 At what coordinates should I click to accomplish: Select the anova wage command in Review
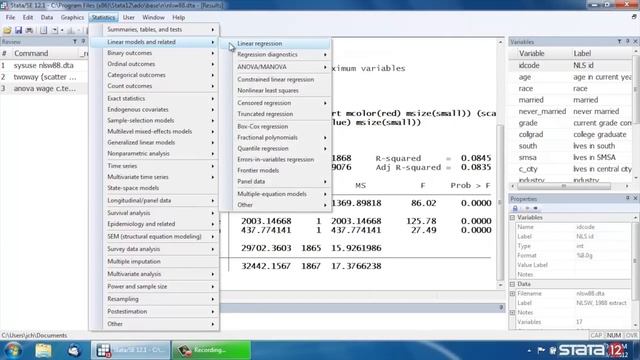pyautogui.click(x=44, y=88)
